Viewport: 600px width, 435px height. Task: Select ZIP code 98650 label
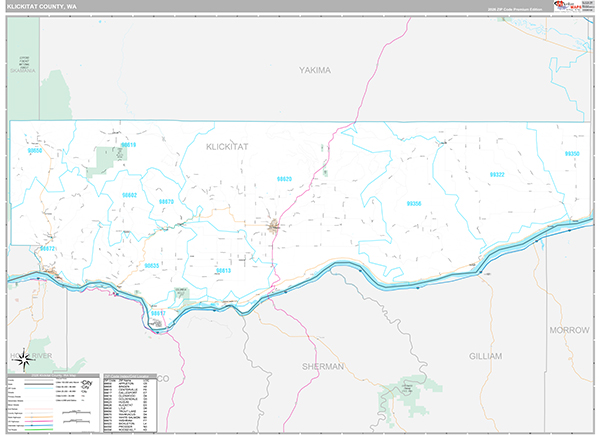(x=35, y=152)
